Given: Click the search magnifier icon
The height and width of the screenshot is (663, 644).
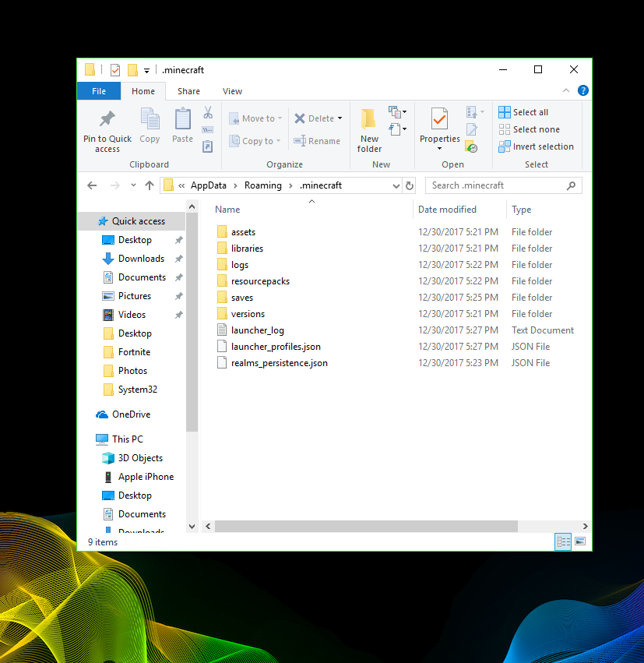Looking at the screenshot, I should coord(572,185).
